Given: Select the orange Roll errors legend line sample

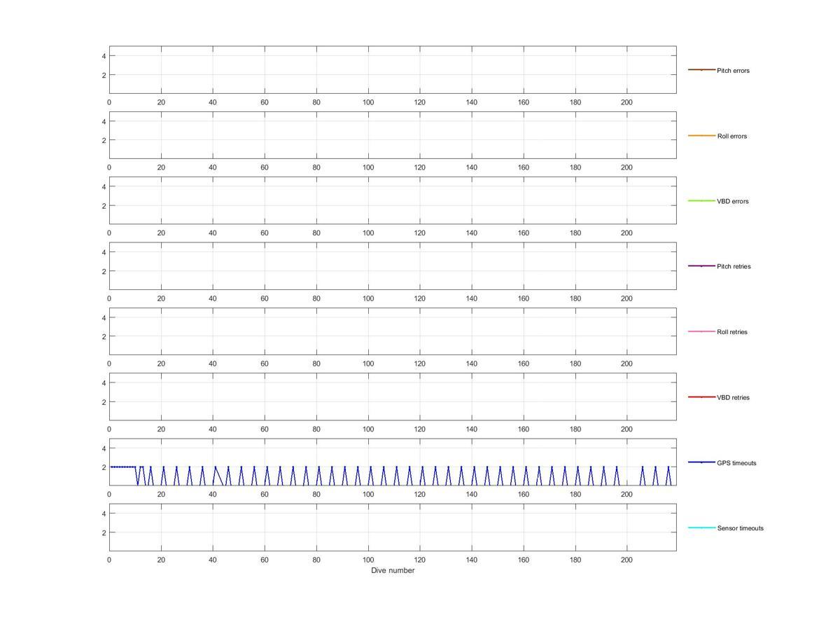Looking at the screenshot, I should [701, 135].
